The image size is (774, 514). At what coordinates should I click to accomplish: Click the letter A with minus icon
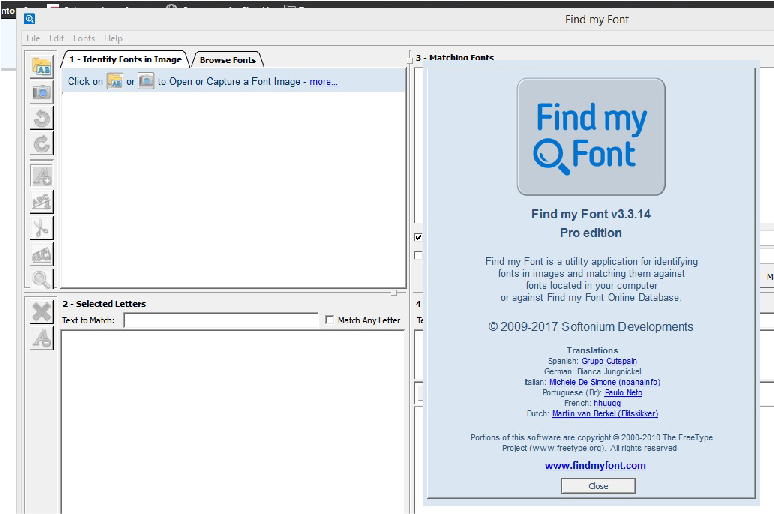tap(41, 338)
